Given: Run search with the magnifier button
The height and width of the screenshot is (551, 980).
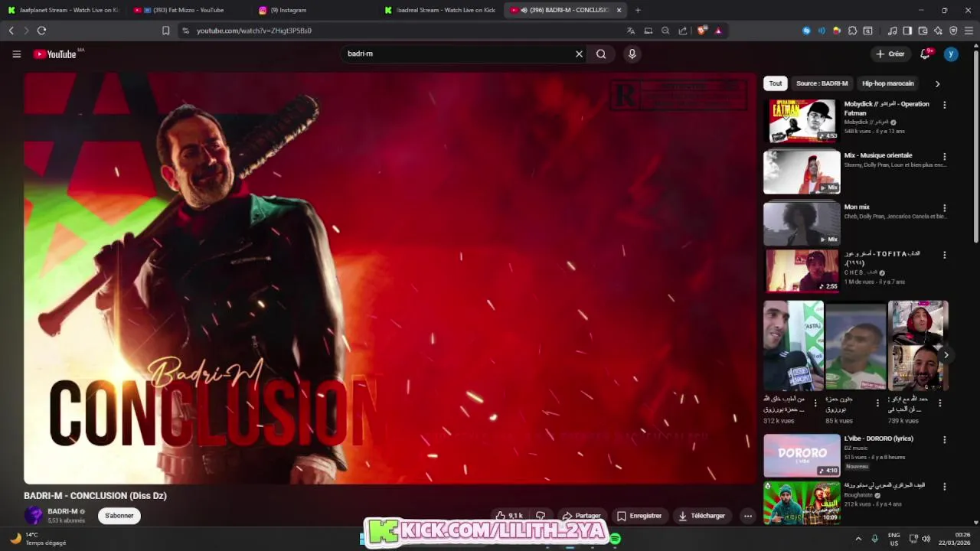Looking at the screenshot, I should 601,54.
